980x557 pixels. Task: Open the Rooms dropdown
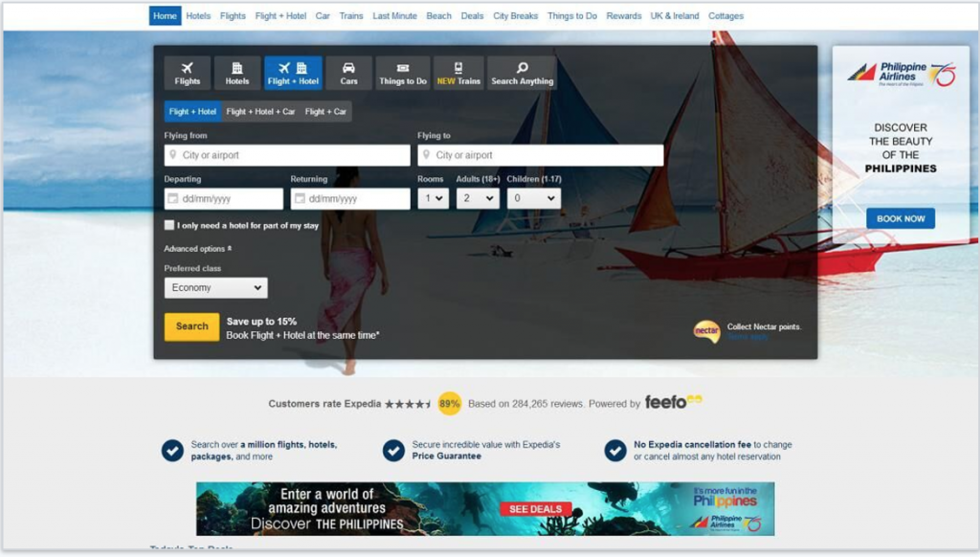click(434, 198)
